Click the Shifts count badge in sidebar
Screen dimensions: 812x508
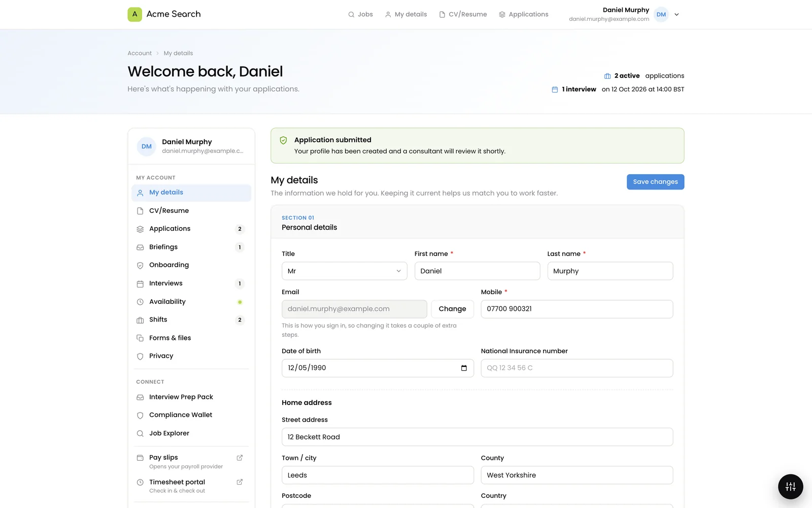240,320
